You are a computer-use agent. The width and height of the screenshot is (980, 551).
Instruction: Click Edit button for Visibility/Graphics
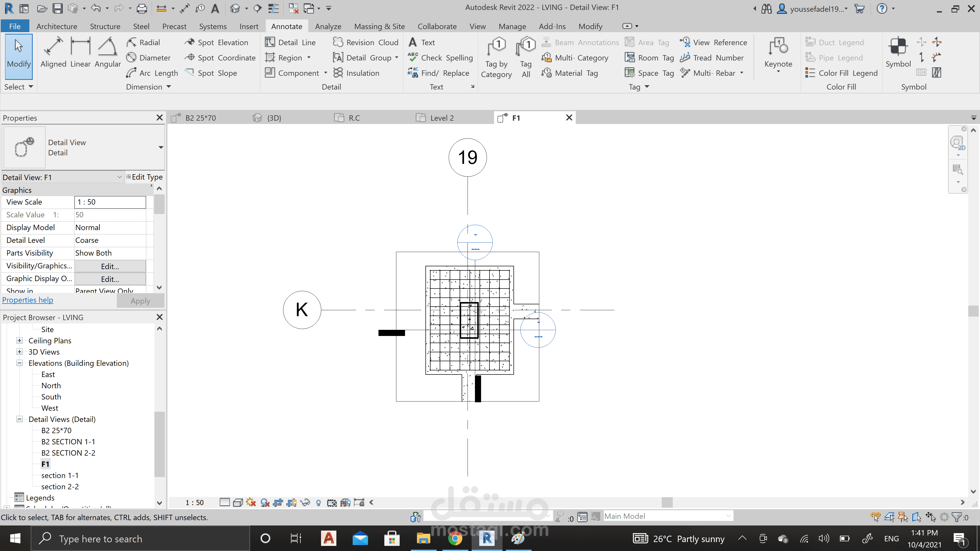point(110,266)
